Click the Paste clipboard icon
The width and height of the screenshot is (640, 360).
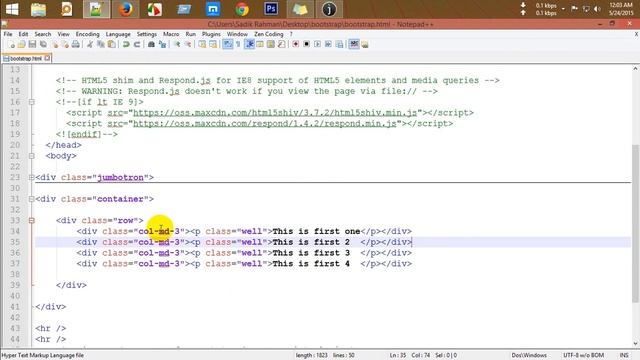pos(111,44)
